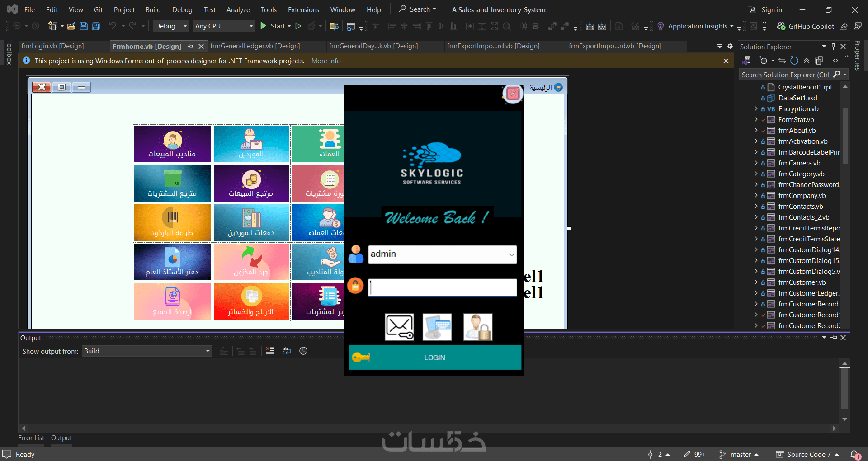Select frmCategory.vb in Solution Explorer

tap(801, 174)
